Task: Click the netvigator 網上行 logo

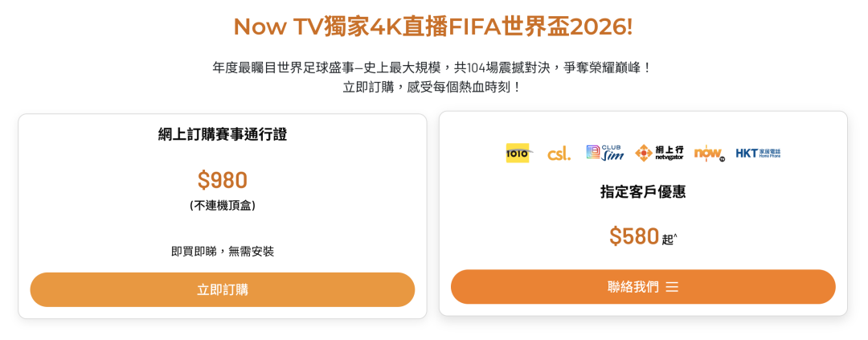Action: 659,153
